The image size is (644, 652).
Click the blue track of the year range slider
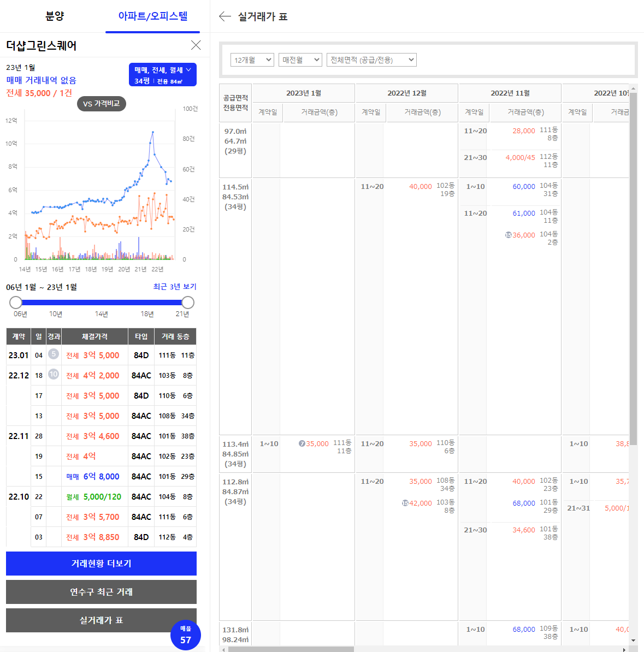click(x=102, y=303)
